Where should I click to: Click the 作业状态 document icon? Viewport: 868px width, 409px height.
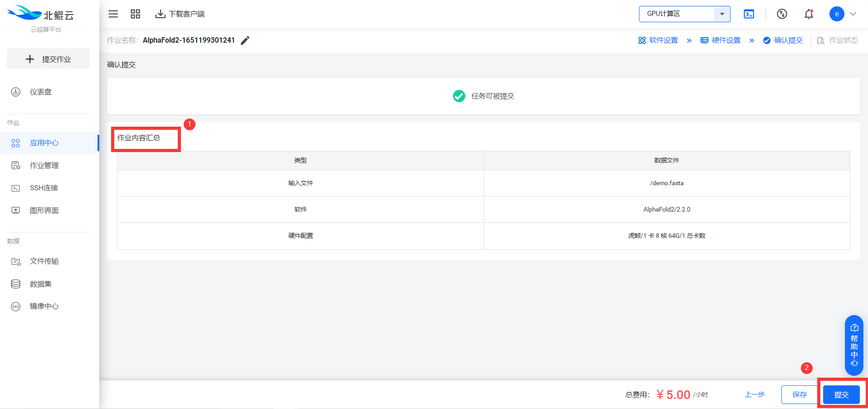(821, 40)
